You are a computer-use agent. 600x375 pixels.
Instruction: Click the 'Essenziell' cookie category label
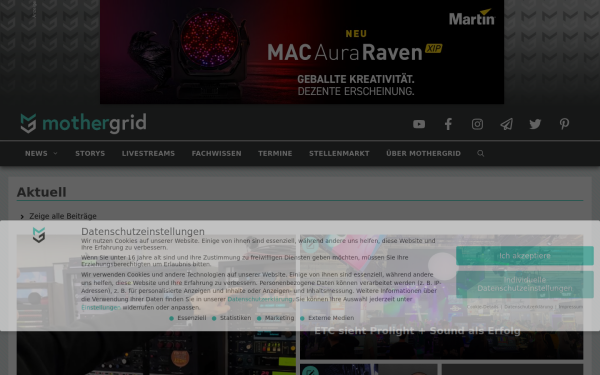(x=192, y=318)
